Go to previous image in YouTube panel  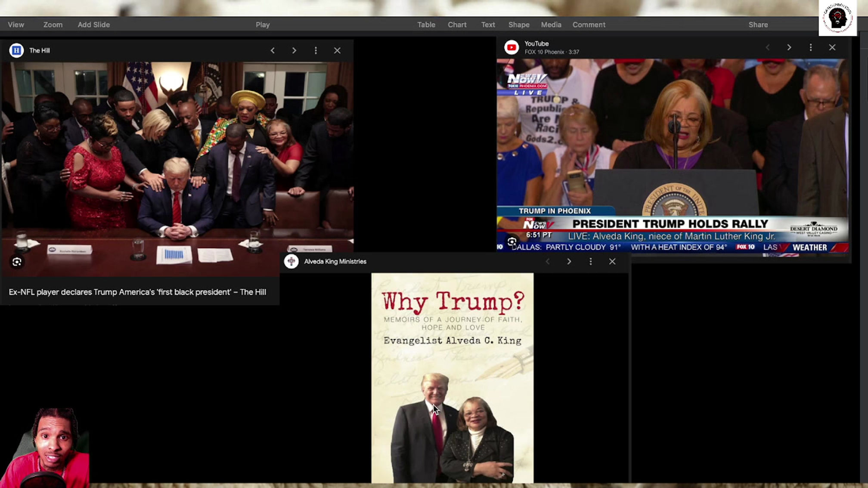tap(767, 47)
